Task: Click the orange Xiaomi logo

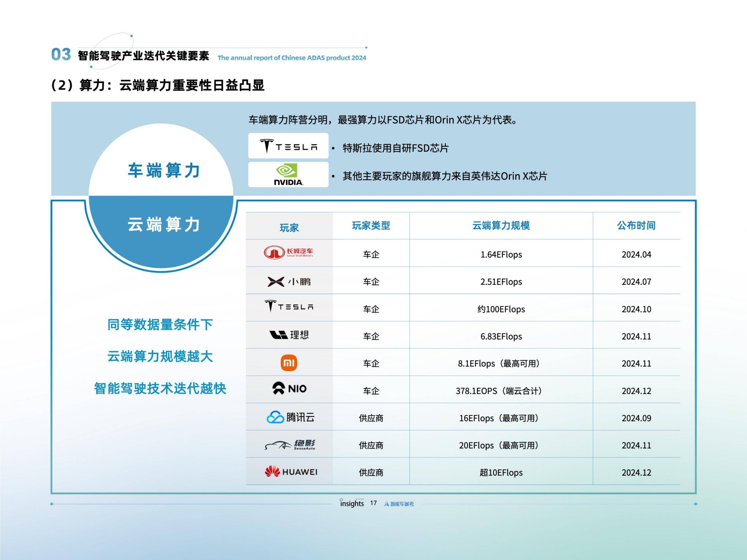Action: coord(289,363)
